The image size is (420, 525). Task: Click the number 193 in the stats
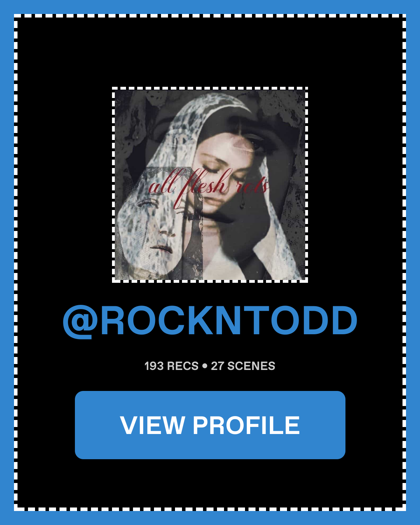click(x=154, y=366)
